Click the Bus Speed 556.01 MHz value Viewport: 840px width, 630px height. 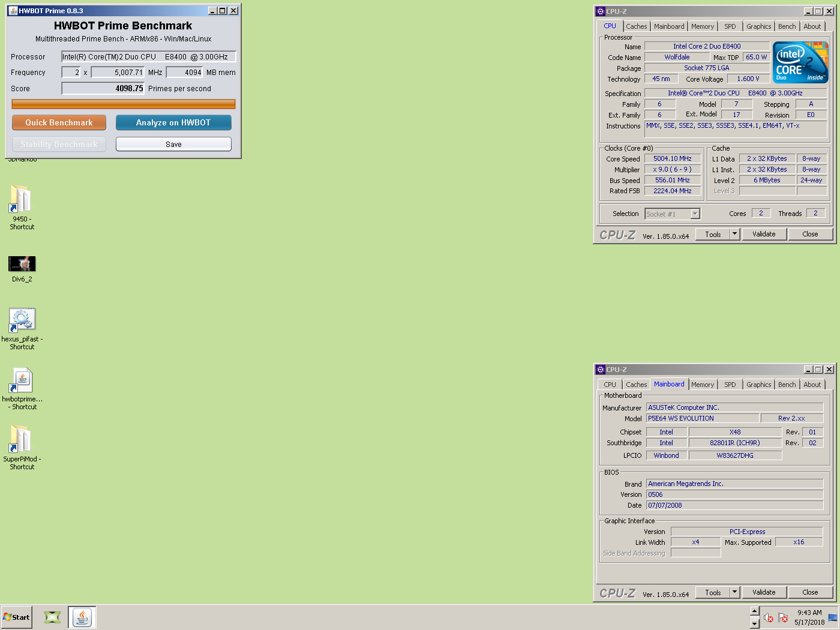(673, 180)
